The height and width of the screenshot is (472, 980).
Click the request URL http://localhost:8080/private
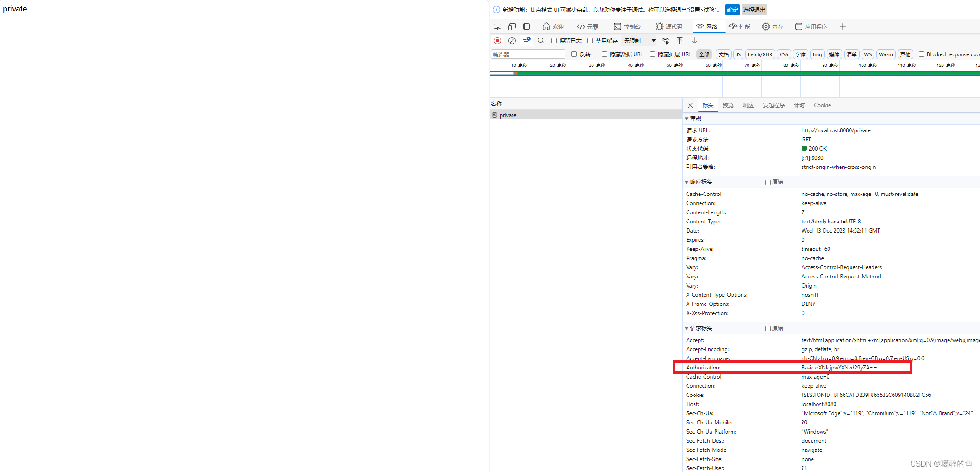tap(836, 130)
